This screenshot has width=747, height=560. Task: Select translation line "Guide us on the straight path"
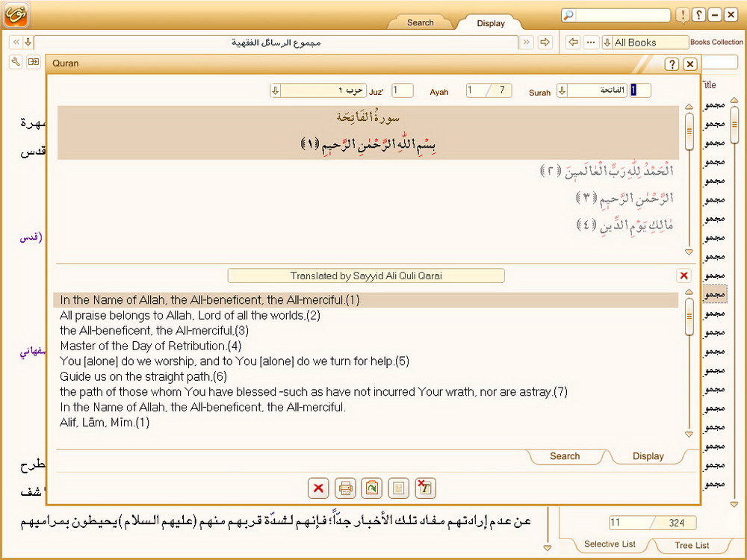tap(143, 376)
